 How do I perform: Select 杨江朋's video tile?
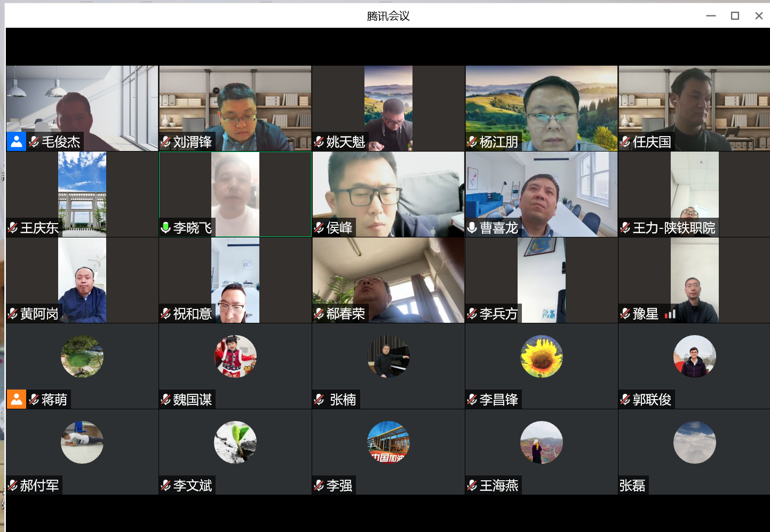(542, 108)
